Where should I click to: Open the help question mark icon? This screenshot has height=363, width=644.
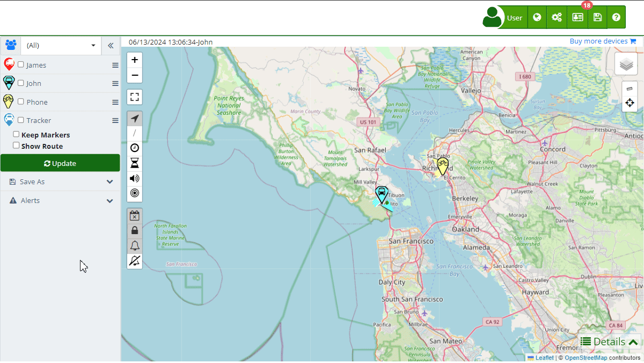pyautogui.click(x=616, y=18)
